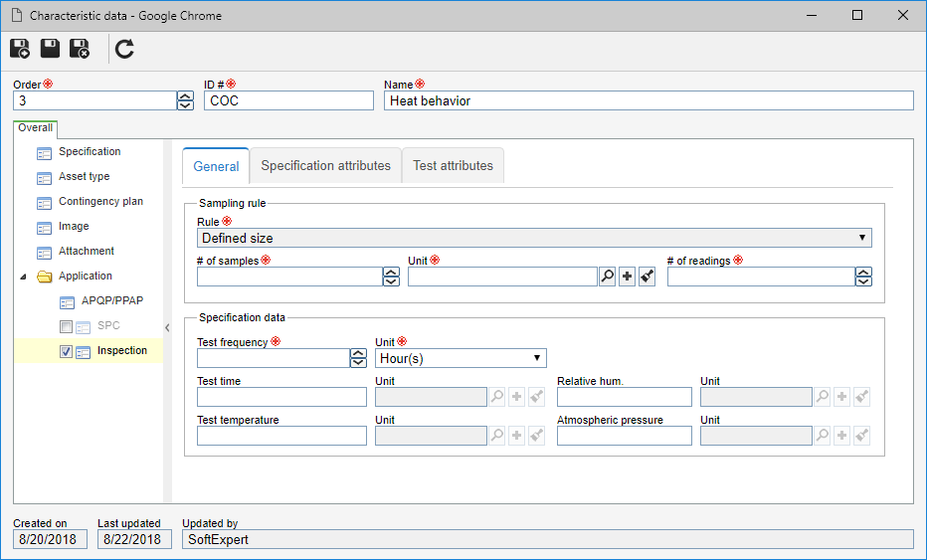Click the Test time input field
Screen dimensions: 927x560
[282, 397]
